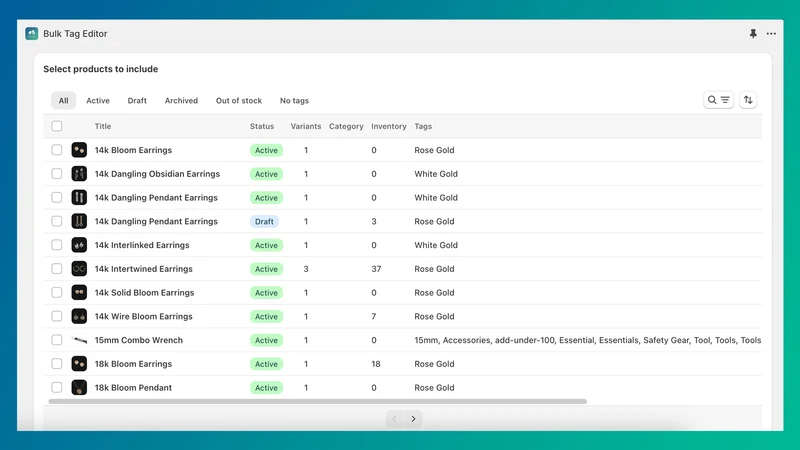Open the sort order options

(x=748, y=100)
